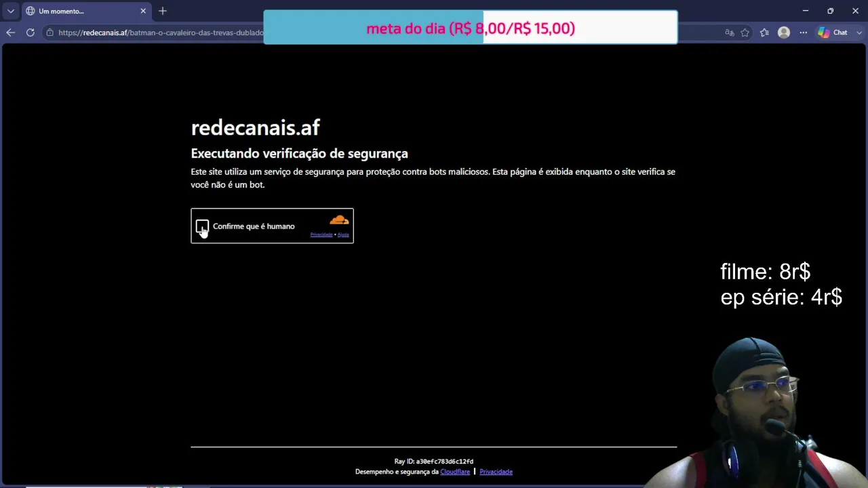Click the "filme: 8r$" overlay text

point(765,272)
